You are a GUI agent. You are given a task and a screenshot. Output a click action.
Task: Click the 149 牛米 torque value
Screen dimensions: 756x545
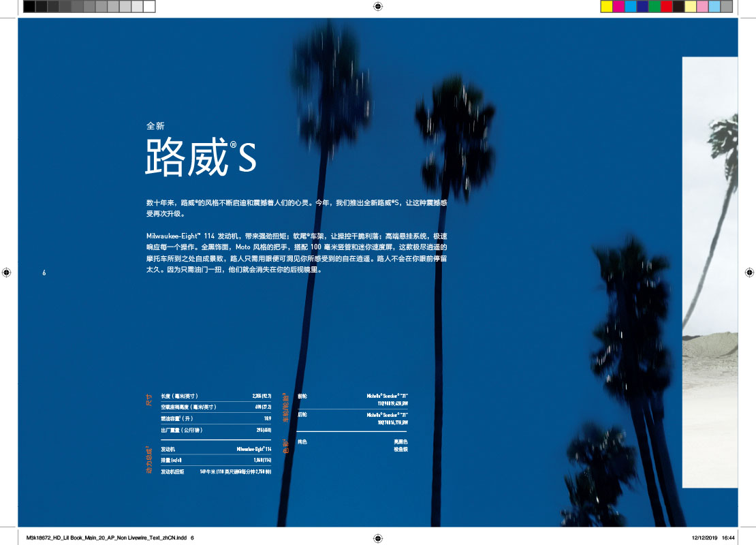tap(236, 471)
